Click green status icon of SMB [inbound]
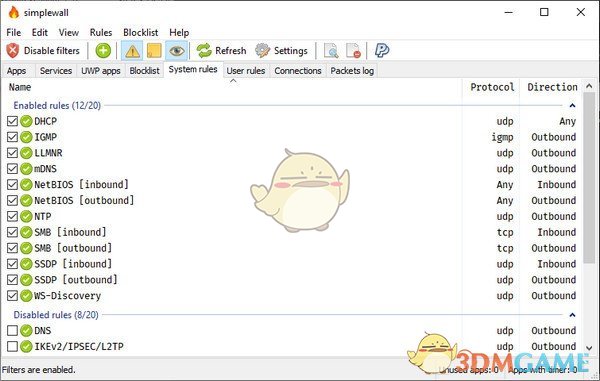 click(26, 232)
